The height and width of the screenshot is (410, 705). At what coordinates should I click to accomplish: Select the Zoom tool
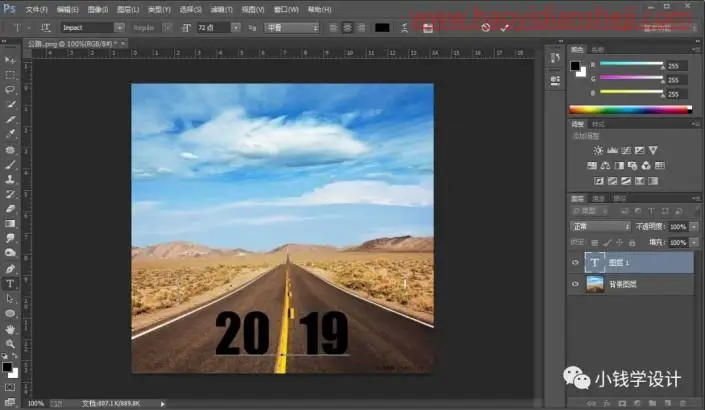pos(10,344)
